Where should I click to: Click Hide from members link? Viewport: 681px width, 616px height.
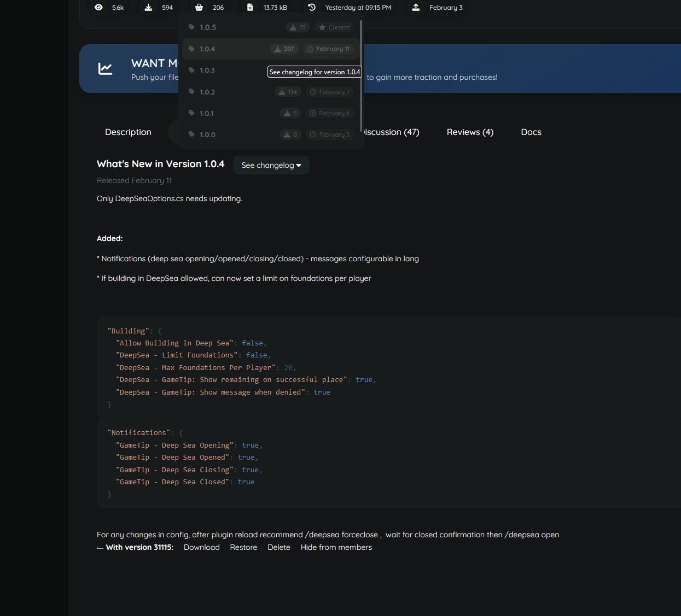336,547
